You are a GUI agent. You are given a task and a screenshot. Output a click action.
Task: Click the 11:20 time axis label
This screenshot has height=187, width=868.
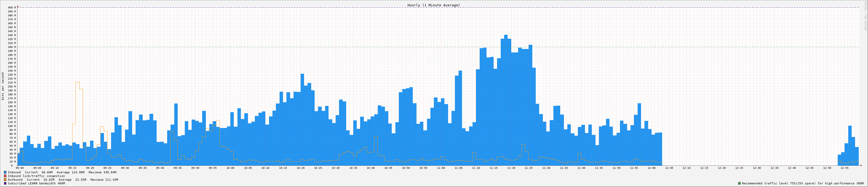point(511,168)
